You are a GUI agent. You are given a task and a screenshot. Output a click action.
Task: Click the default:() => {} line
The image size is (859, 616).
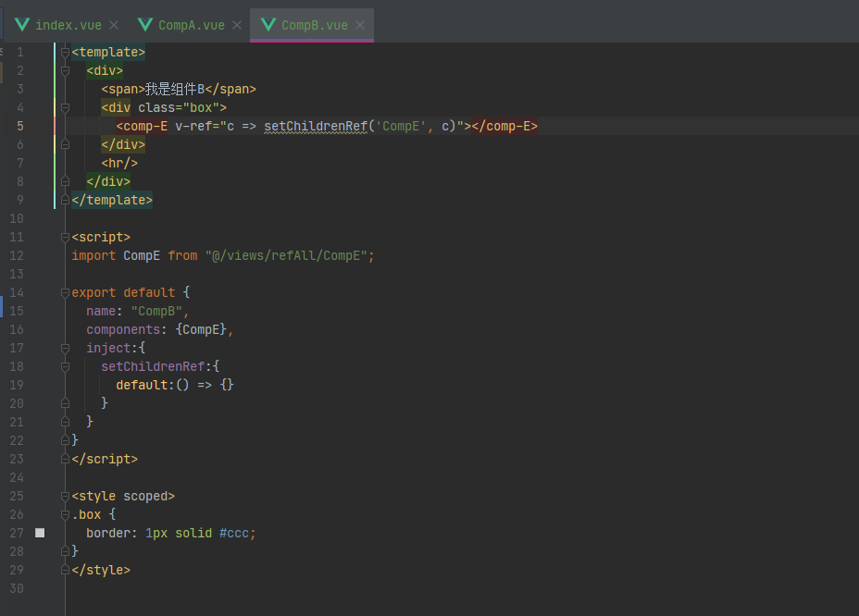click(x=175, y=385)
